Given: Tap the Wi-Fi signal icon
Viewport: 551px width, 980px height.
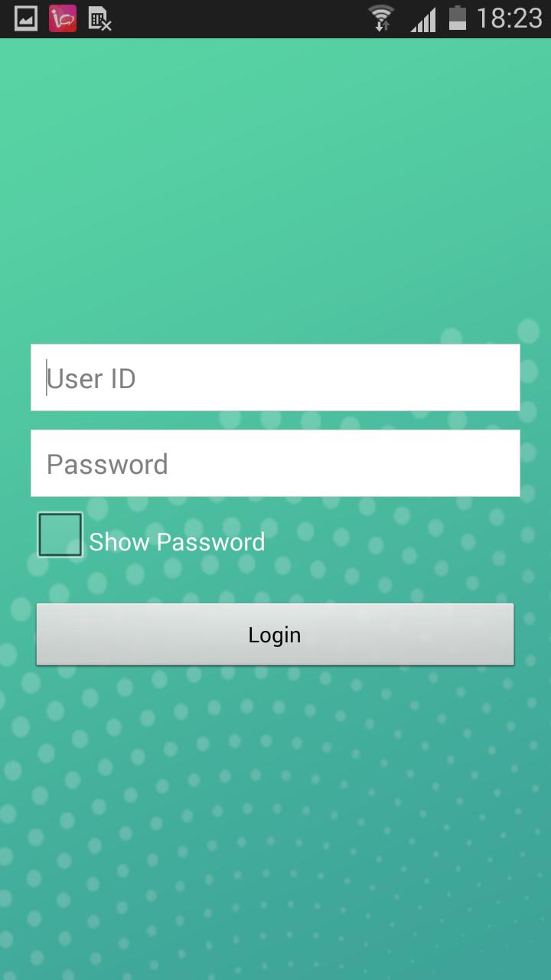Looking at the screenshot, I should (x=380, y=18).
